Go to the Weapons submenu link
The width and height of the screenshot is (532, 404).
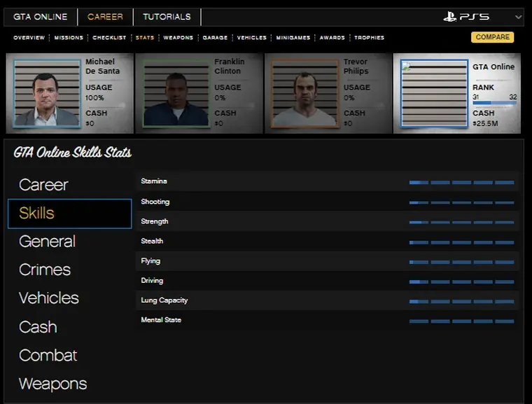point(178,38)
